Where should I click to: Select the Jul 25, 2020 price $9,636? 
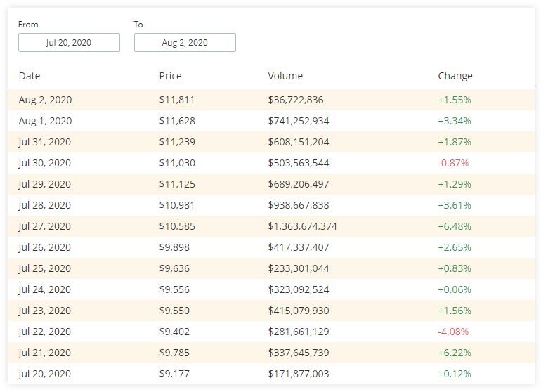[x=174, y=268]
